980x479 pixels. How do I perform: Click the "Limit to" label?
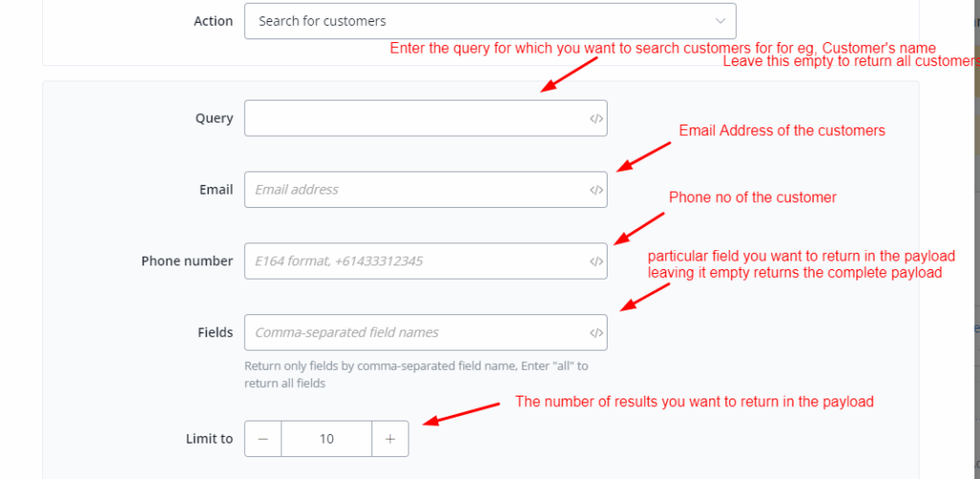click(210, 439)
